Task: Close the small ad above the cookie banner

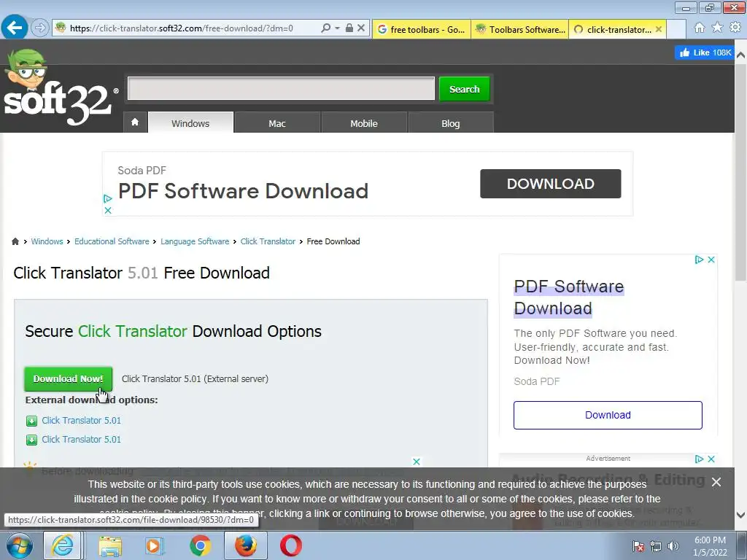Action: 417,462
